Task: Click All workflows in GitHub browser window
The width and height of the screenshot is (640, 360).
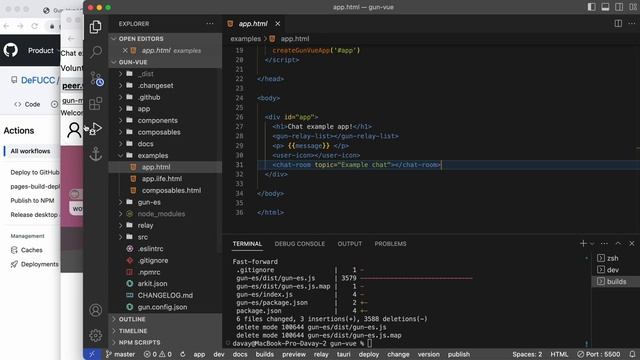Action: click(x=30, y=151)
